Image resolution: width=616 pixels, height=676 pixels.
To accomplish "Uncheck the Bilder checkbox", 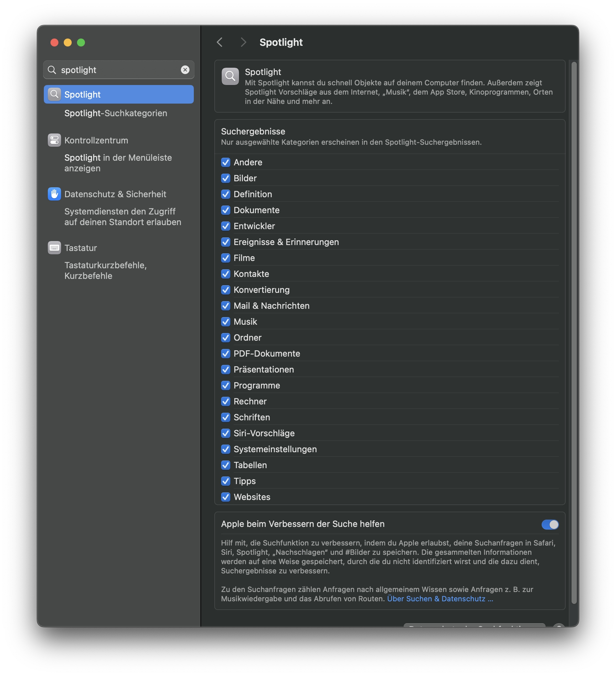I will tap(226, 178).
